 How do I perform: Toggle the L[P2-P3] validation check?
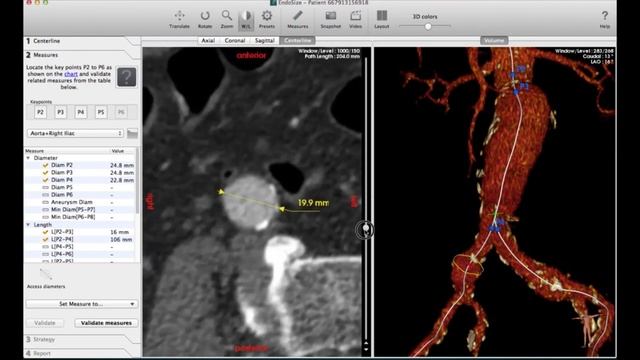pos(45,232)
